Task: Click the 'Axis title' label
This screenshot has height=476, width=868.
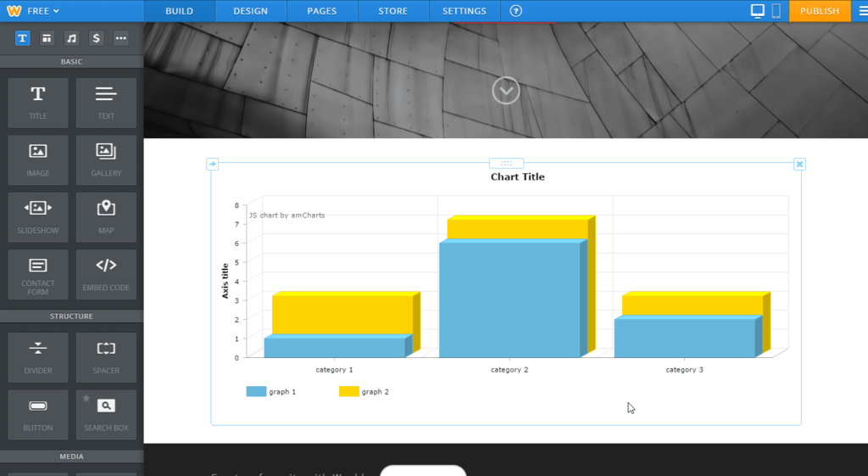Action: pos(225,281)
